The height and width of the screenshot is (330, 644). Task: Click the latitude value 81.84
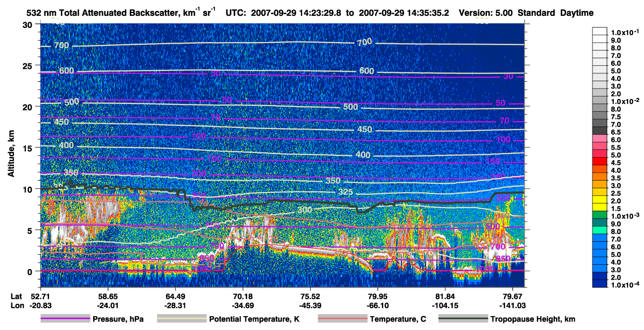[x=445, y=296]
